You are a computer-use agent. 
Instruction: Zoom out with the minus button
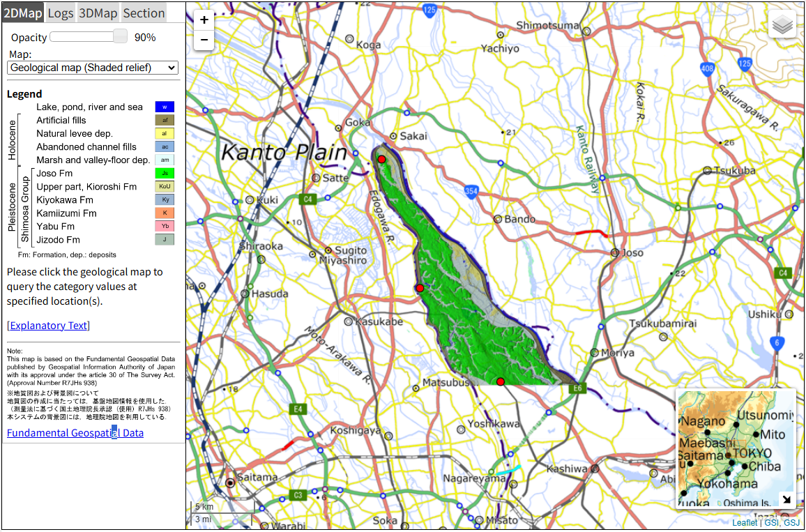pyautogui.click(x=204, y=40)
